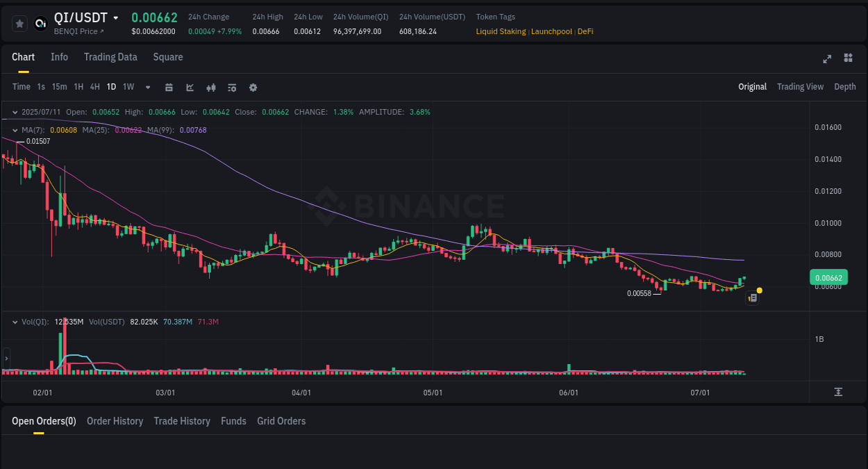868x469 pixels.
Task: Switch to the Trading Data tab
Action: click(x=110, y=57)
